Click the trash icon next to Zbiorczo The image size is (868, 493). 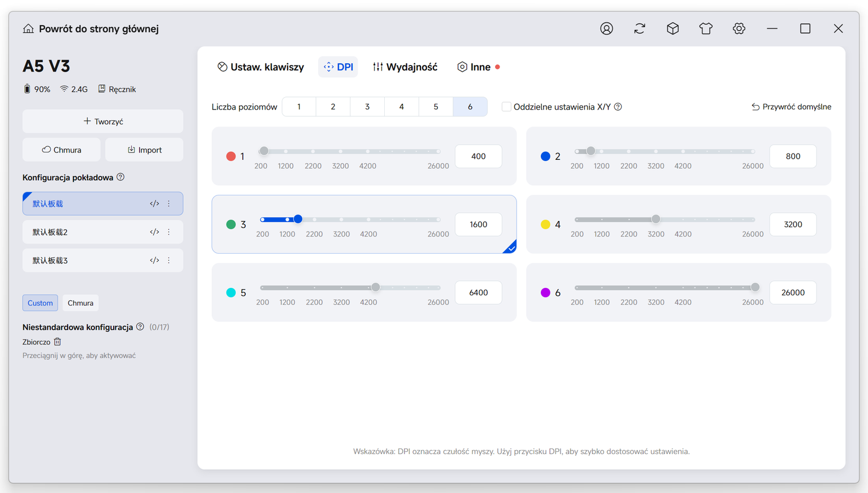tap(57, 342)
